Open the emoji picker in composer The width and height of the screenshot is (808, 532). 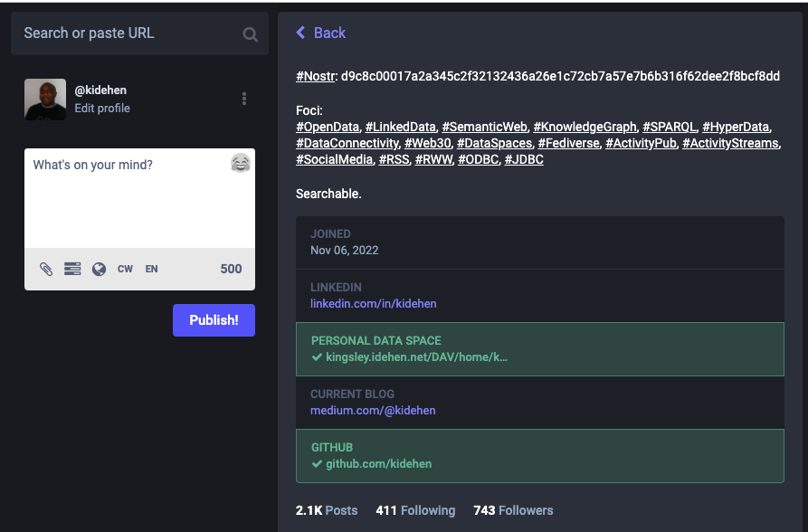241,163
